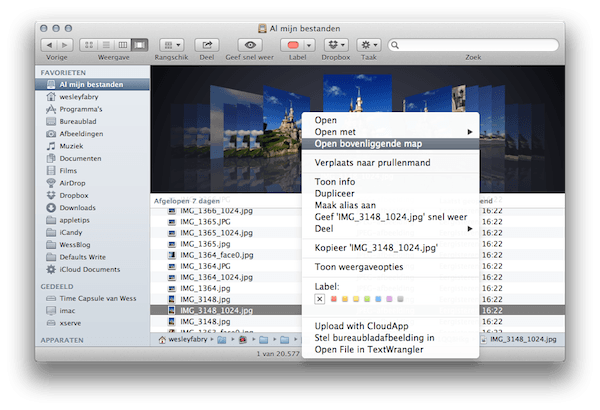
Task: Open WessBlog folder in sidebar
Action: (x=92, y=245)
